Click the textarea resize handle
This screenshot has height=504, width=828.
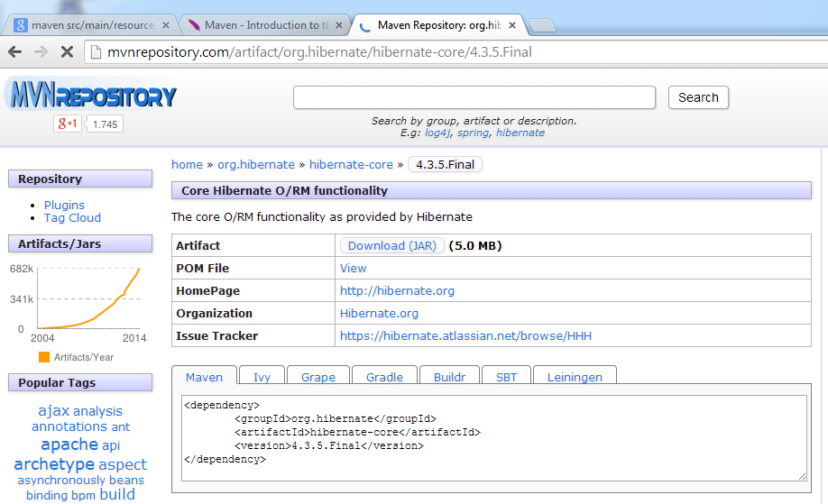pos(802,477)
